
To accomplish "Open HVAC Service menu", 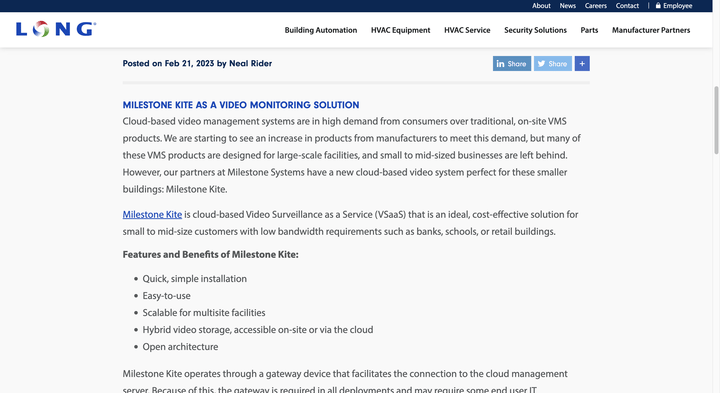I will tap(467, 30).
